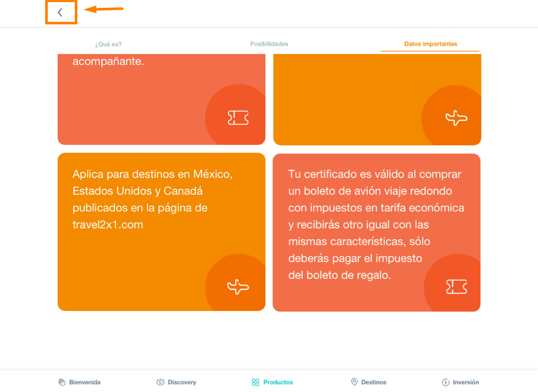Click the location pin Destinos icon
538x392 pixels.
click(355, 382)
